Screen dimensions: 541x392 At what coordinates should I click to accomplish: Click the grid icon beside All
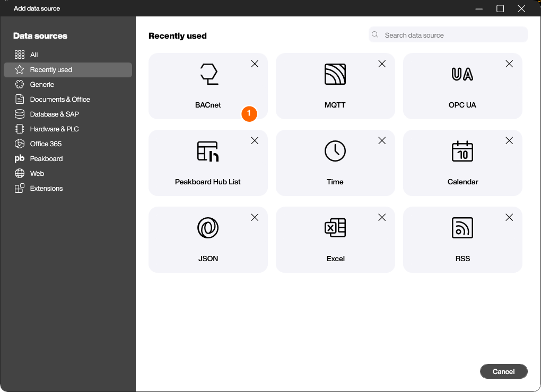(x=20, y=55)
